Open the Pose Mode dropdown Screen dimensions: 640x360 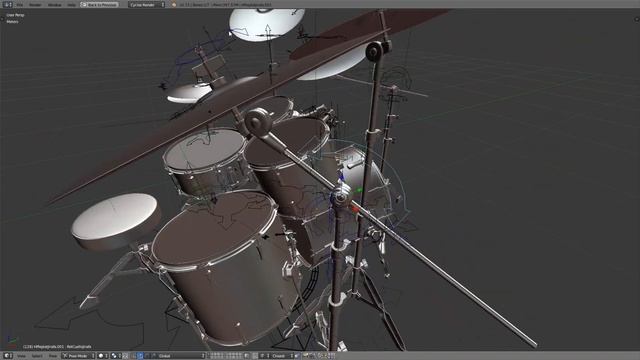[78, 356]
